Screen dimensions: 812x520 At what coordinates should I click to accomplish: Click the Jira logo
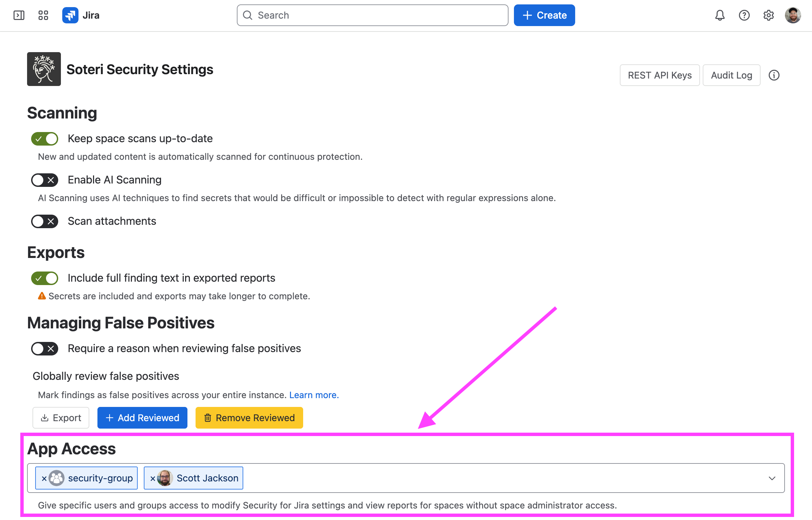[x=81, y=15]
